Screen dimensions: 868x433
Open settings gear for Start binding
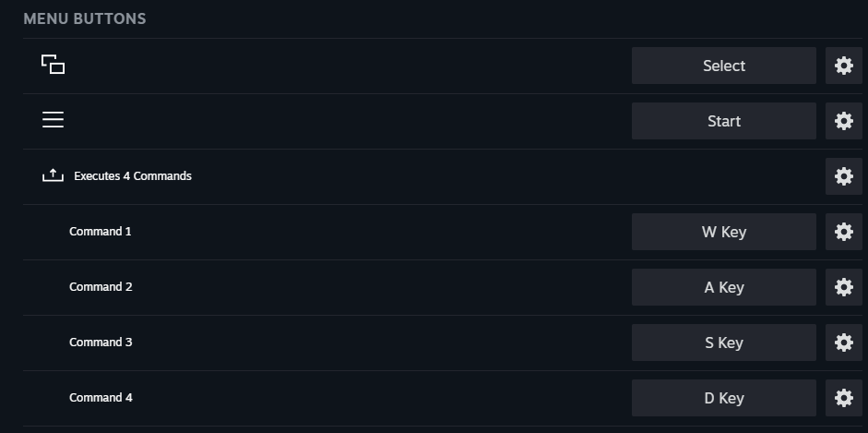843,121
